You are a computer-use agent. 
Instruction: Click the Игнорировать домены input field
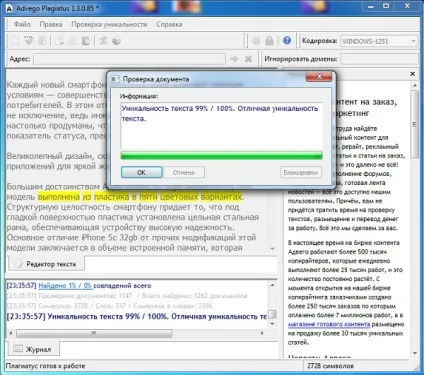click(379, 59)
